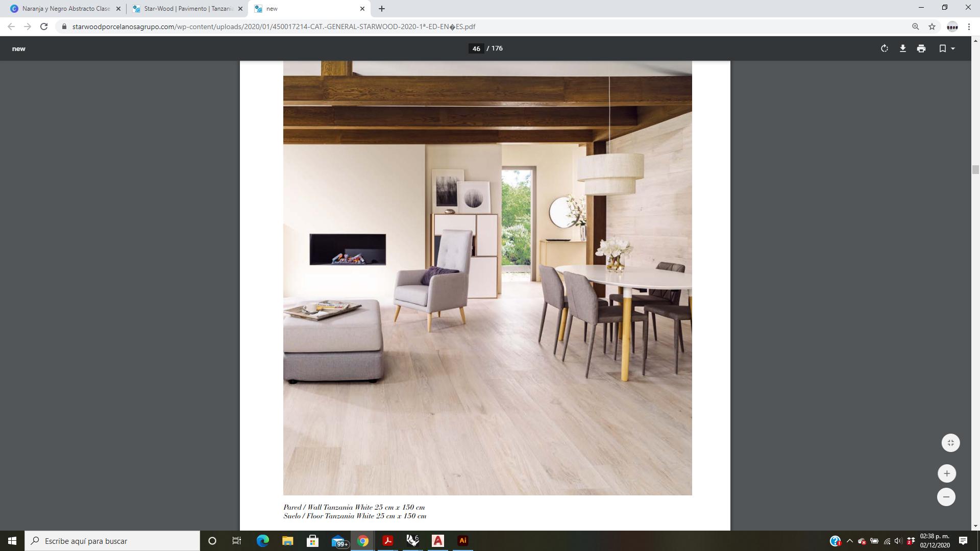Show hidden system tray icons
980x551 pixels.
pyautogui.click(x=849, y=541)
